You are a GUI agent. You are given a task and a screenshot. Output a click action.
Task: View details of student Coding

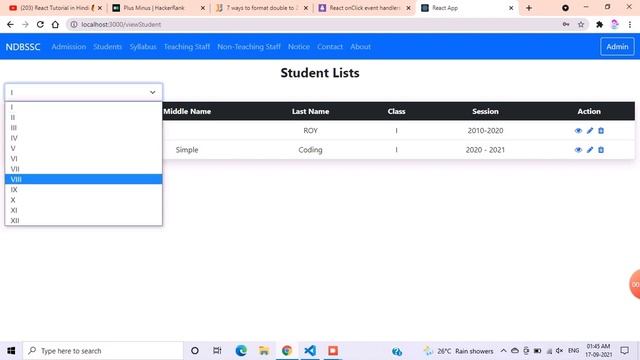click(x=578, y=150)
